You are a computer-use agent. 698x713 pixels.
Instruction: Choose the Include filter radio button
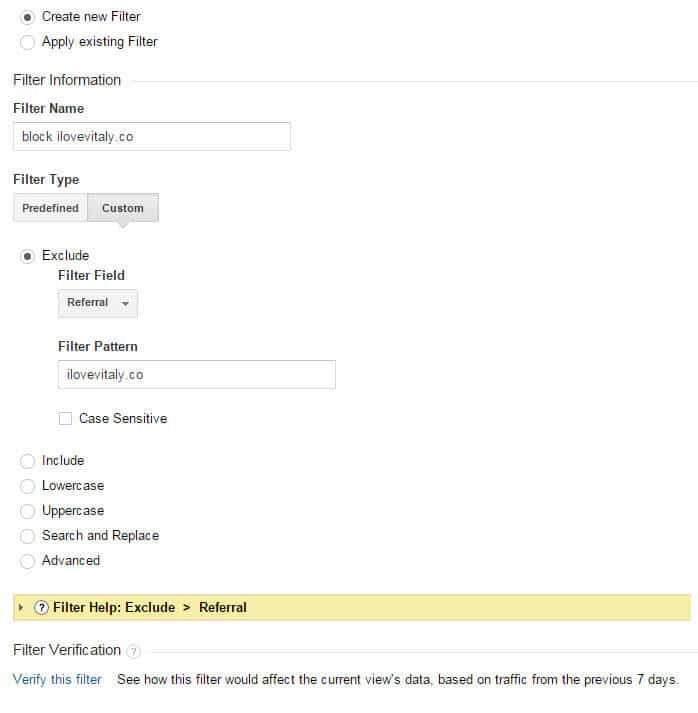27,461
